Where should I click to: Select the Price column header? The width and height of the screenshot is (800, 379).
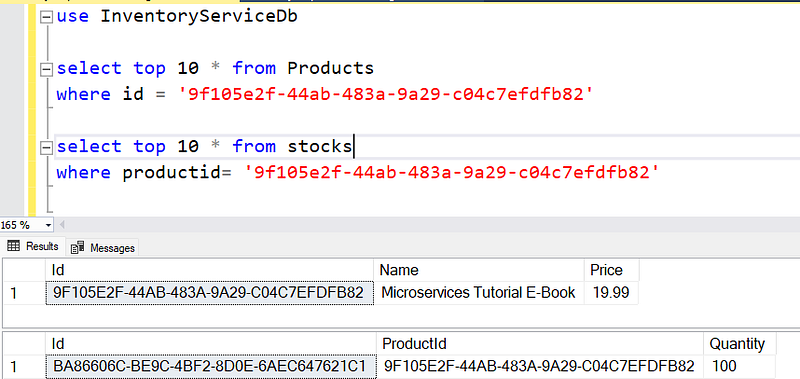[x=611, y=270]
